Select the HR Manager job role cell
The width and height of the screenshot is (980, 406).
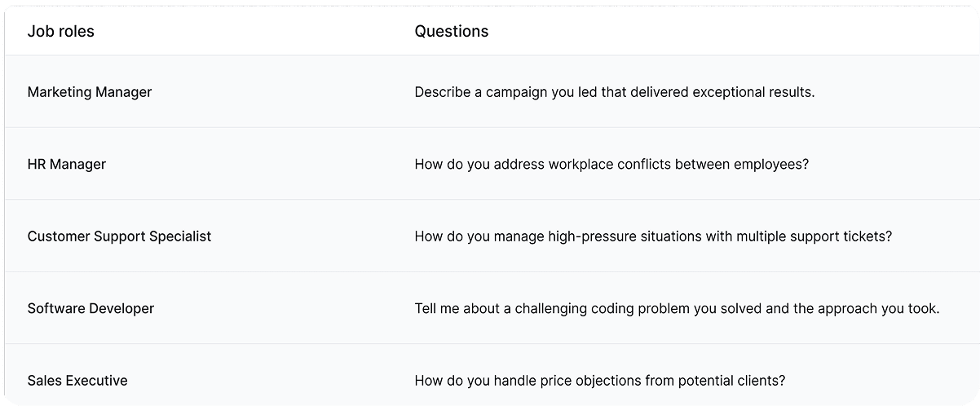(x=67, y=164)
